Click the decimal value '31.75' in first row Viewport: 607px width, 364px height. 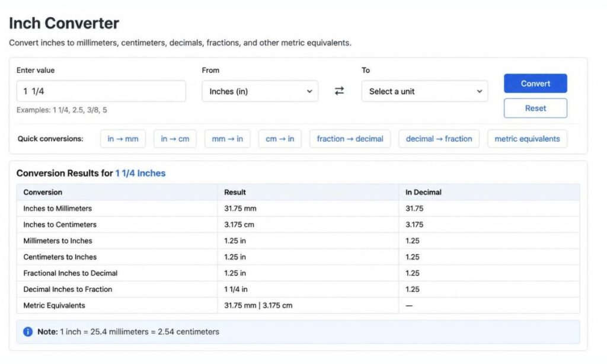[414, 208]
